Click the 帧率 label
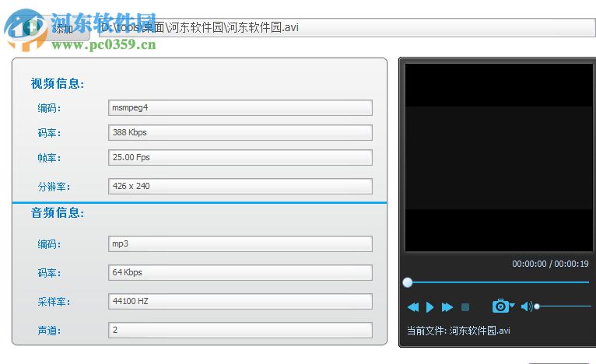 (x=49, y=158)
